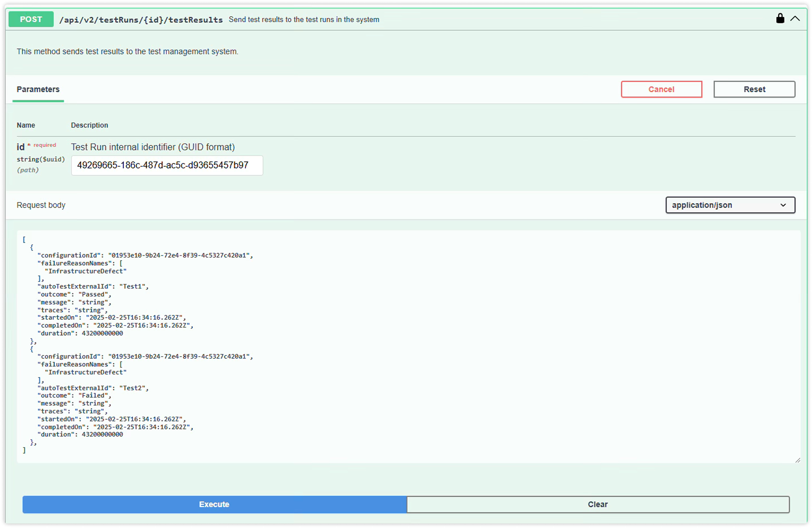Click "Test Run internal identifier (GUID format)" text
Image resolution: width=812 pixels, height=528 pixels.
(153, 147)
